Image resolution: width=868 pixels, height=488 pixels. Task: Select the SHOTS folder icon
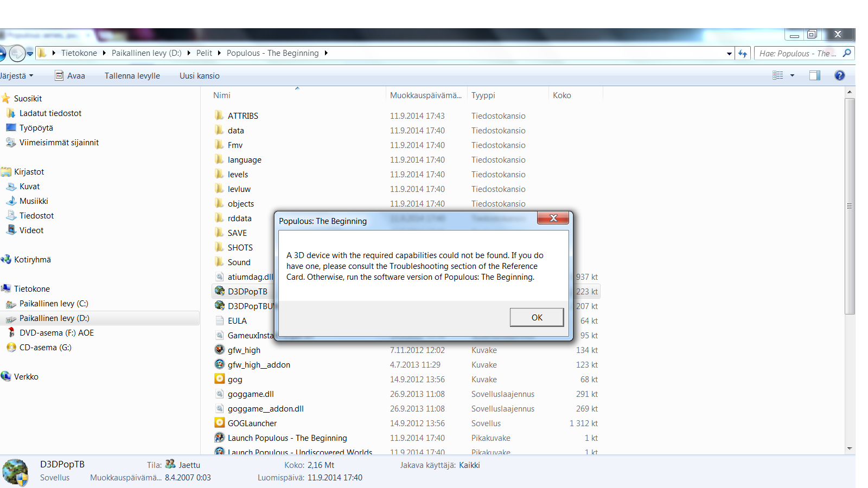pos(219,247)
